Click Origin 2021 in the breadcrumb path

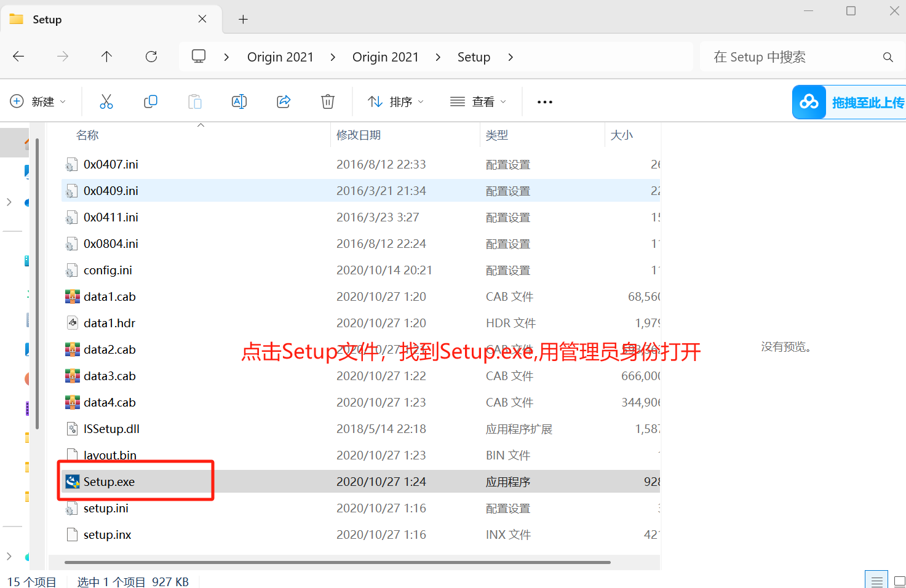(280, 56)
